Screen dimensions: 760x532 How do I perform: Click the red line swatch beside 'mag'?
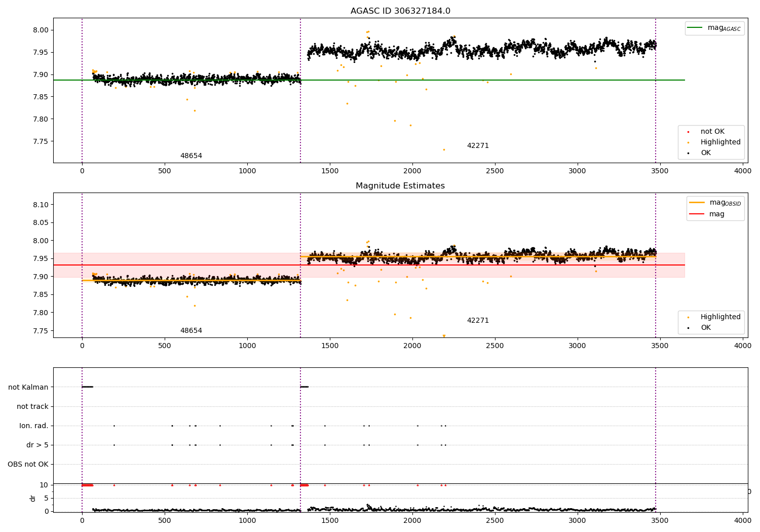point(697,214)
